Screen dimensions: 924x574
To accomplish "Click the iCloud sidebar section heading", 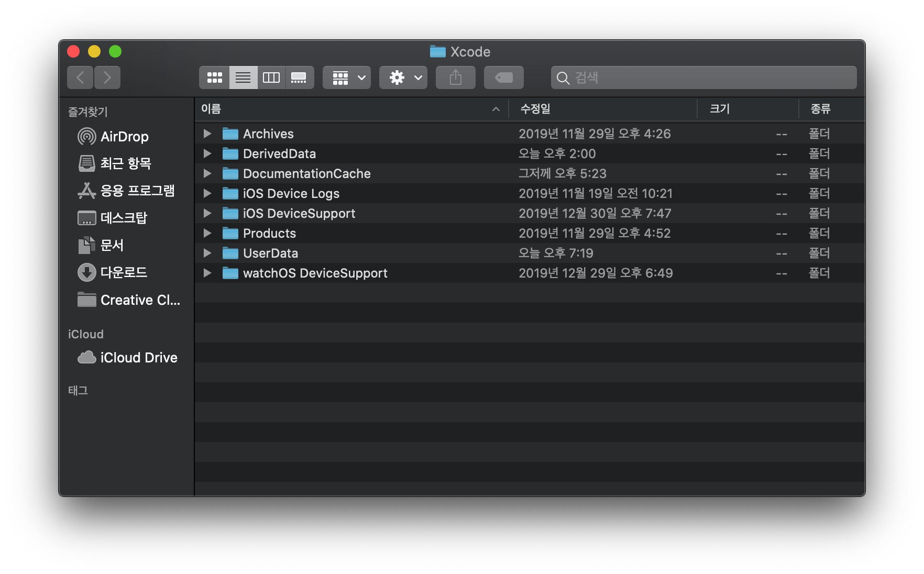I will click(86, 334).
